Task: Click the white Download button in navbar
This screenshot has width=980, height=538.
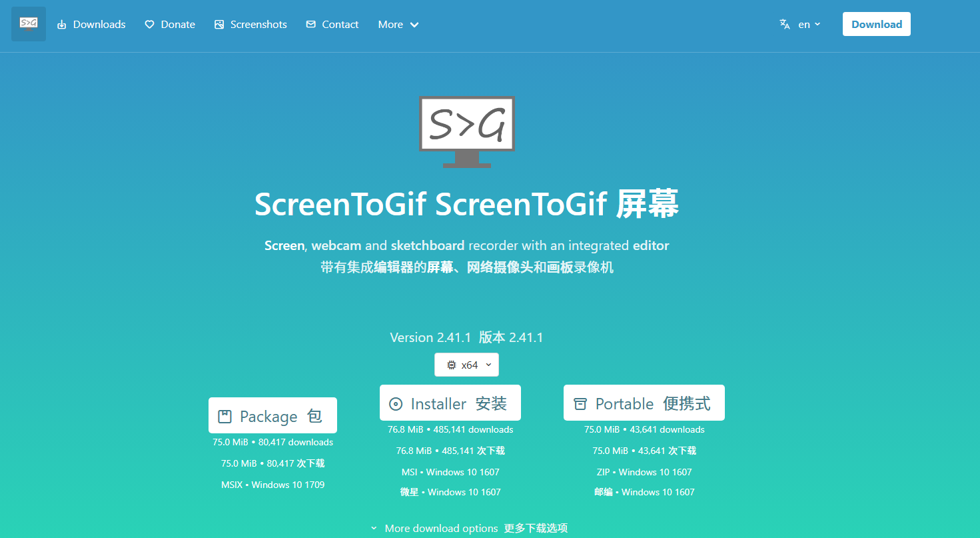Action: (x=877, y=24)
